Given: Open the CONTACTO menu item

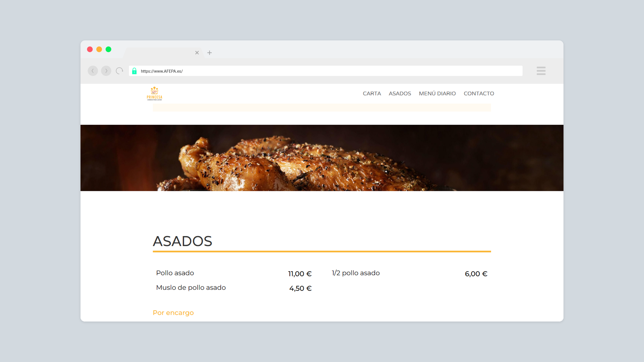Looking at the screenshot, I should (479, 94).
